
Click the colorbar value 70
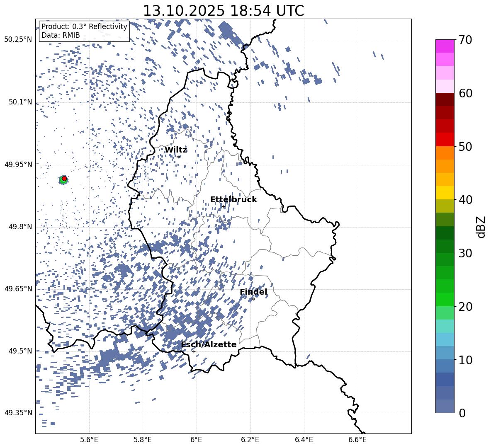tap(465, 40)
